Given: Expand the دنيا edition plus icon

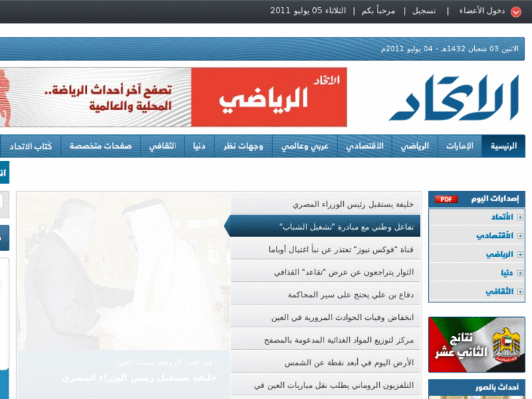Looking at the screenshot, I should [520, 273].
